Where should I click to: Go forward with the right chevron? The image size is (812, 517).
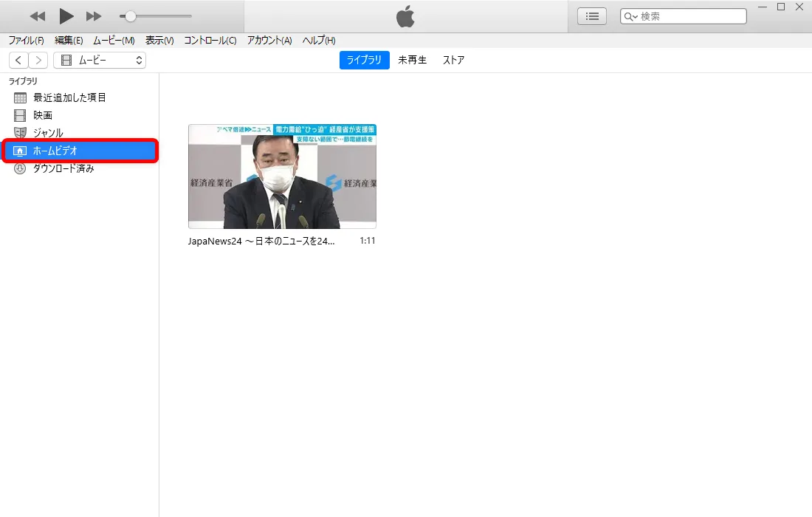[38, 60]
